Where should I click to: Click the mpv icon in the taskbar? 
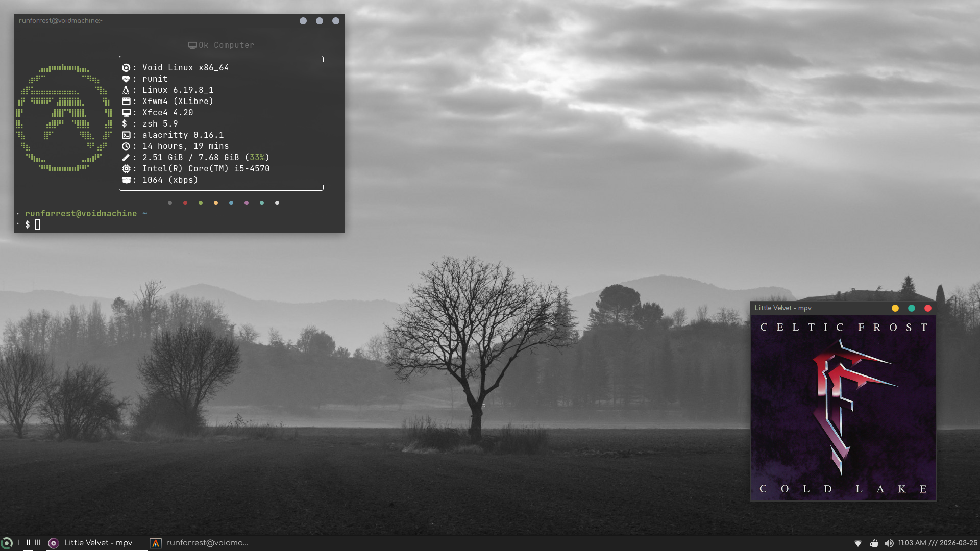[x=54, y=543]
